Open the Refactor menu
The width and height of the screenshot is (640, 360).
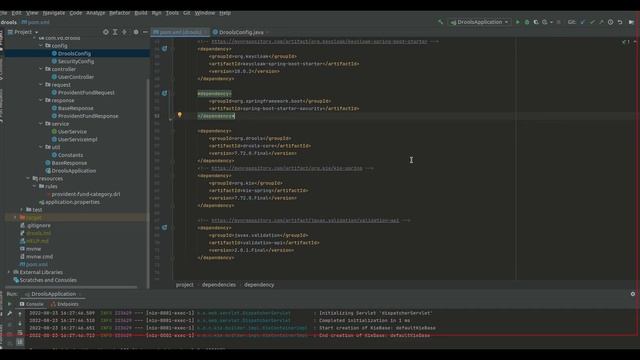[x=120, y=13]
